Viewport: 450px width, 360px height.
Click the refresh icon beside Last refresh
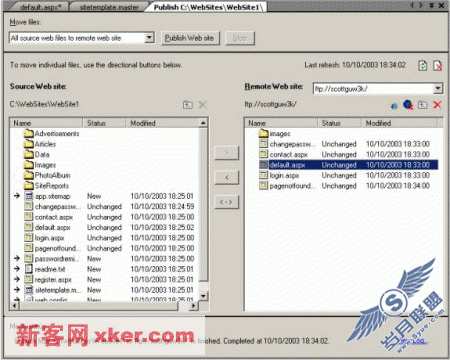coord(423,65)
